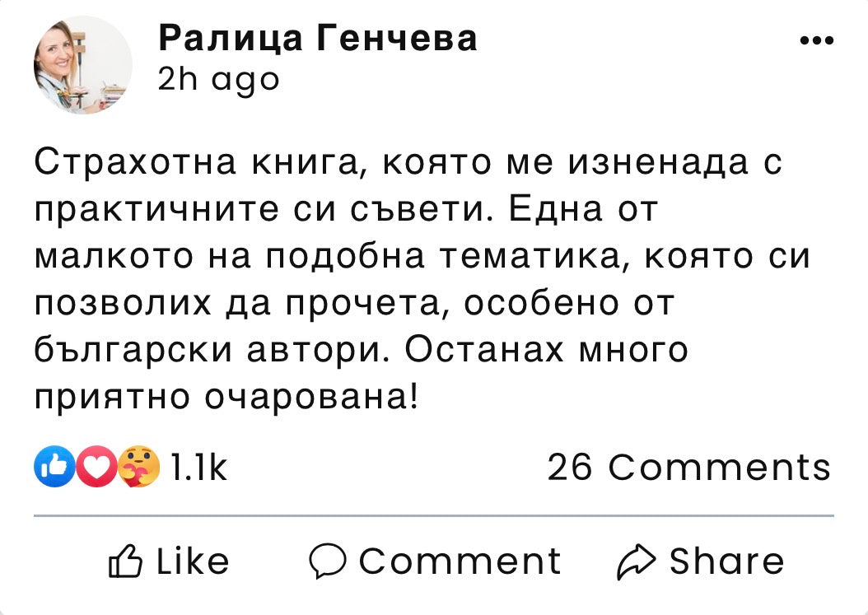View the 1.1k reactions count
Viewport: 868px width, 615px height.
[x=198, y=468]
